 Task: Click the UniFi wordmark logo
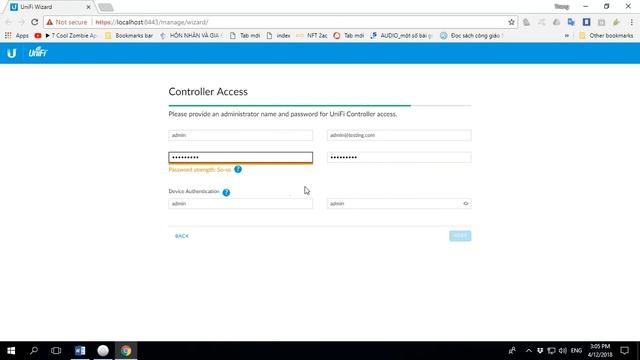38,52
